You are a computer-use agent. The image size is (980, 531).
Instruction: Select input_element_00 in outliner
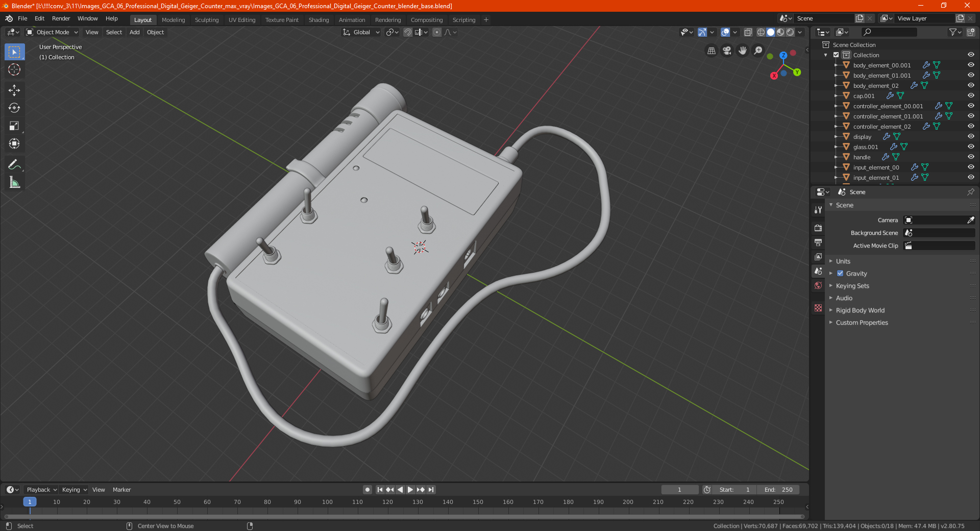pos(876,167)
